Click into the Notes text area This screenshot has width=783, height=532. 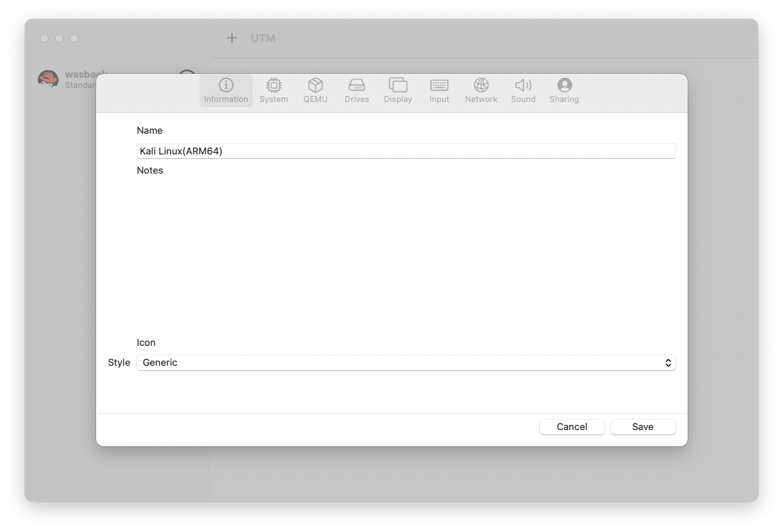(x=406, y=254)
